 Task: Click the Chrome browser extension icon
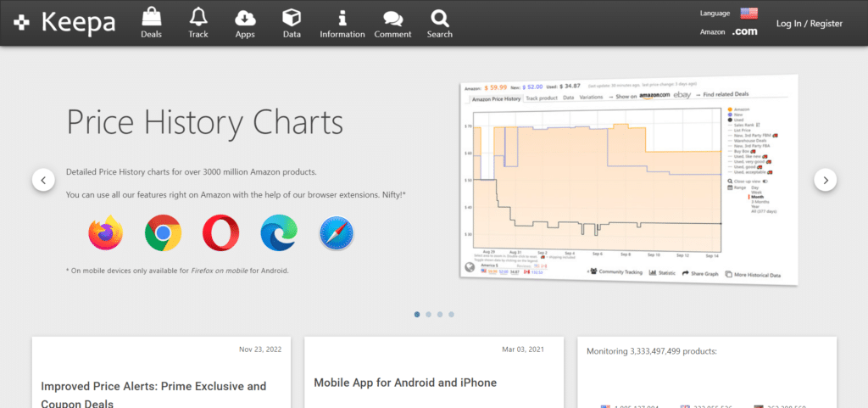163,233
